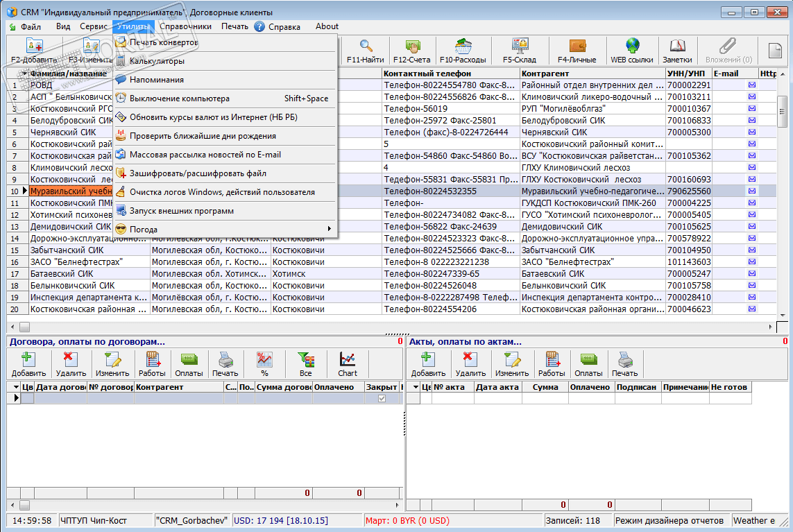Viewport: 793px width, 532px height.
Task: Select Проверить ближайшие дни рождения entry
Action: (225, 136)
